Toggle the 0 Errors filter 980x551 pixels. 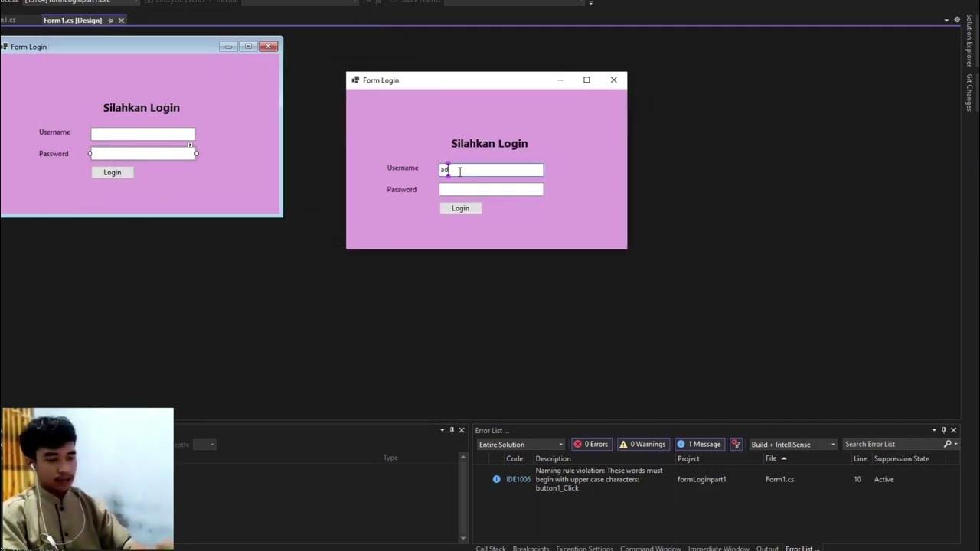(x=591, y=444)
